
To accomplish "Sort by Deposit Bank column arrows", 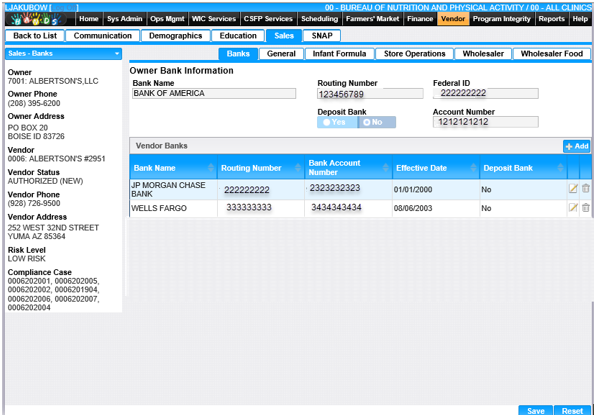I will click(560, 167).
